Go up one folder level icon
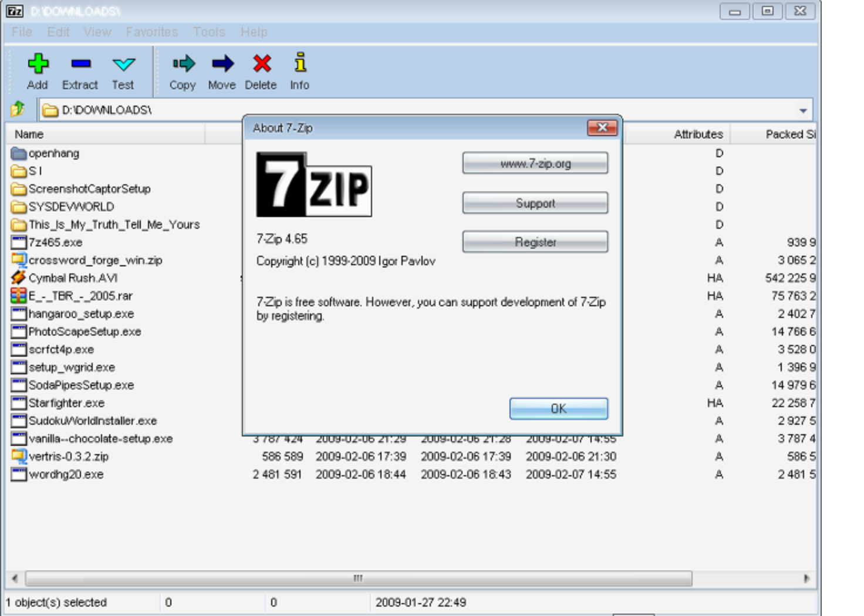Image resolution: width=864 pixels, height=616 pixels. [x=18, y=109]
